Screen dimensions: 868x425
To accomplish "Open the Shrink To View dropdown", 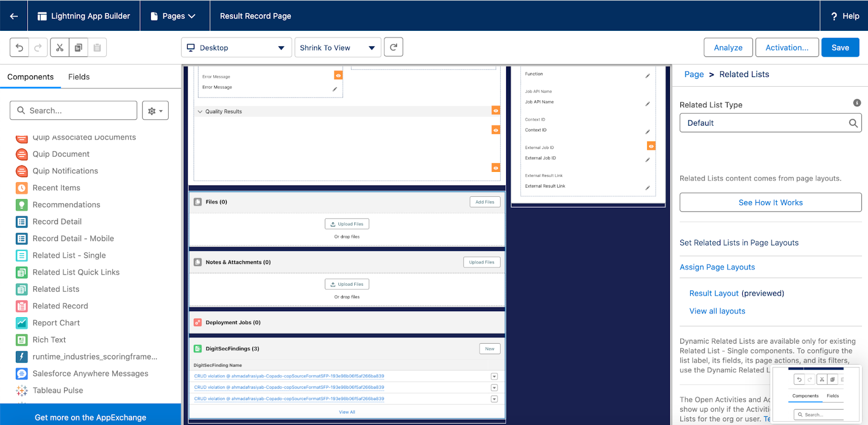I will 337,48.
